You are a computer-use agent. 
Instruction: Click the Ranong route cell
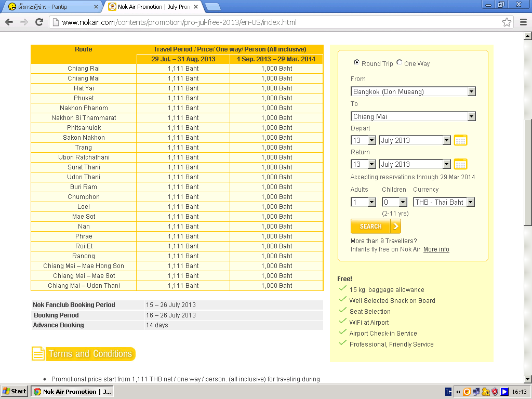(x=84, y=256)
